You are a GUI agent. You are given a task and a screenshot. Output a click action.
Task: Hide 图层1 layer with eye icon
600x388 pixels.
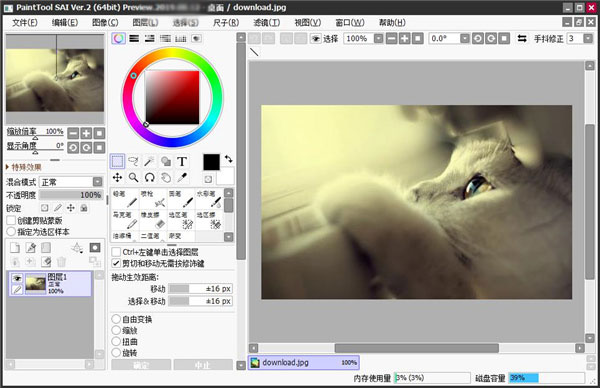pyautogui.click(x=17, y=279)
